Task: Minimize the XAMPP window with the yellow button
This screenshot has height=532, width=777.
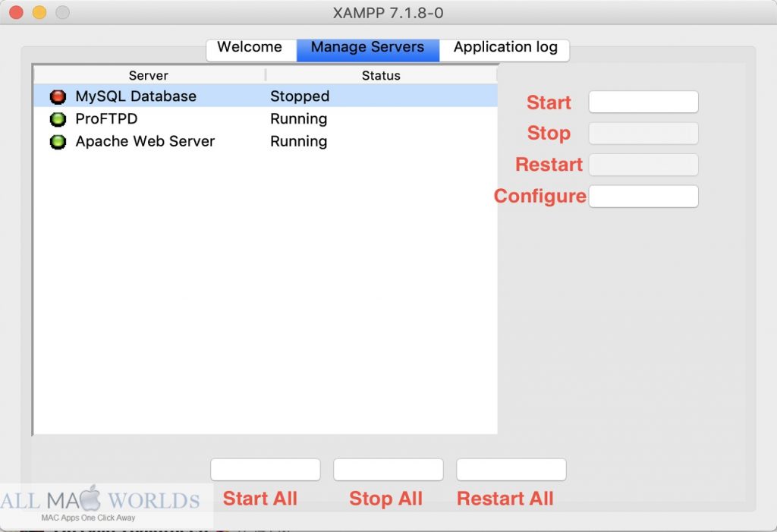Action: 39,12
